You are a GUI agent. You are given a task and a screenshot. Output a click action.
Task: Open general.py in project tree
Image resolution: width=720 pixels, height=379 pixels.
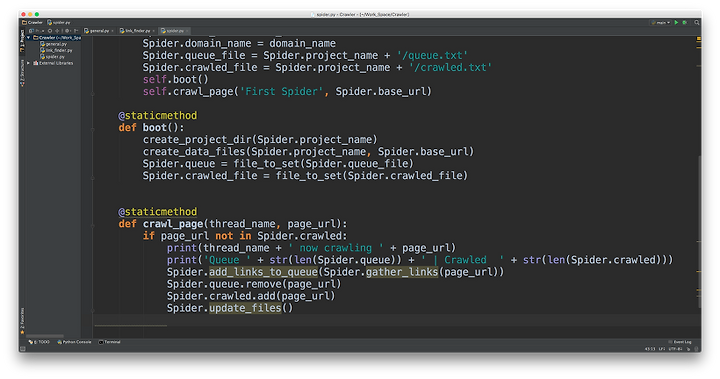(54, 44)
